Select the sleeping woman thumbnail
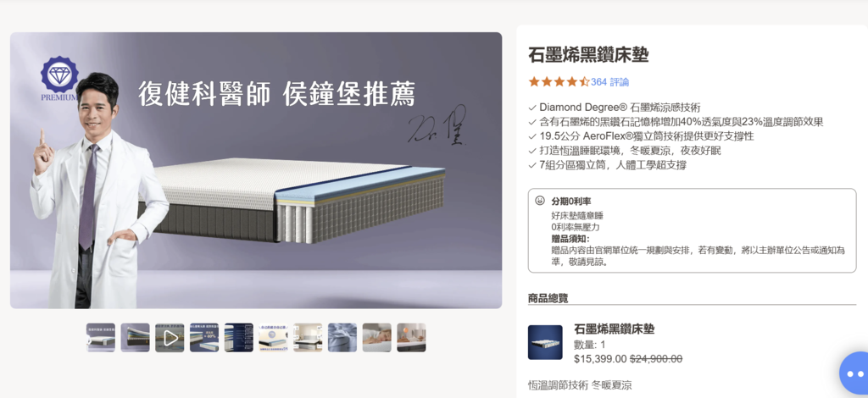 tap(377, 338)
